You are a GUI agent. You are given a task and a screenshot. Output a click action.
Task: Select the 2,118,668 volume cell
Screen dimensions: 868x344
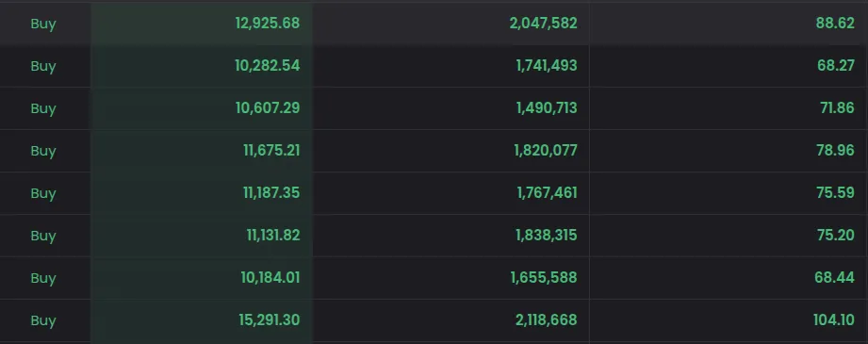[x=451, y=320]
